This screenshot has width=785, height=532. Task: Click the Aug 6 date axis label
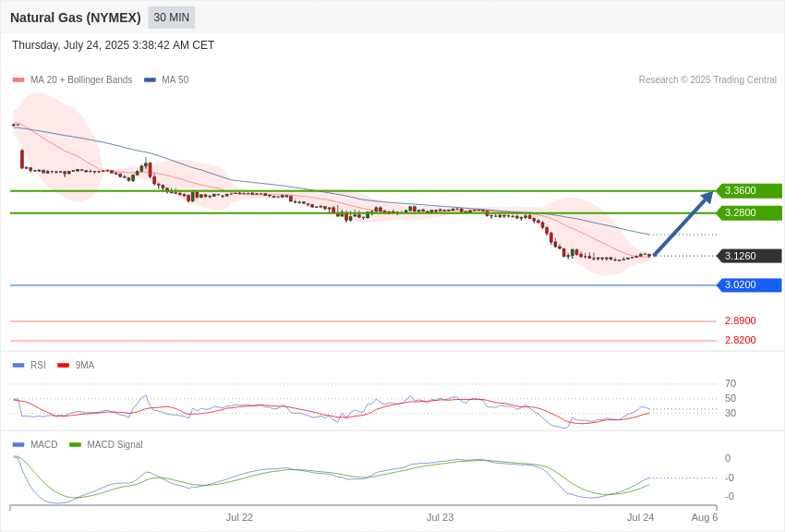point(705,517)
